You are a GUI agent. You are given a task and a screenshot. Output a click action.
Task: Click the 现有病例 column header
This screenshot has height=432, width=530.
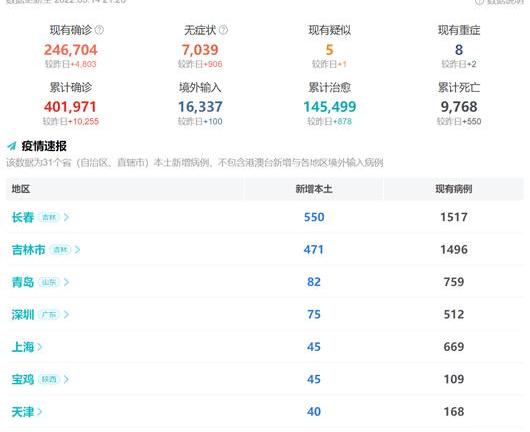(x=454, y=189)
